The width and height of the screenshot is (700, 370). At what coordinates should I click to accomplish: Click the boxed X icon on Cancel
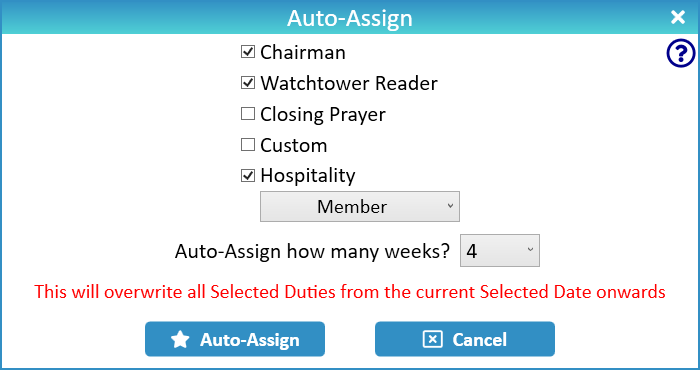point(432,340)
